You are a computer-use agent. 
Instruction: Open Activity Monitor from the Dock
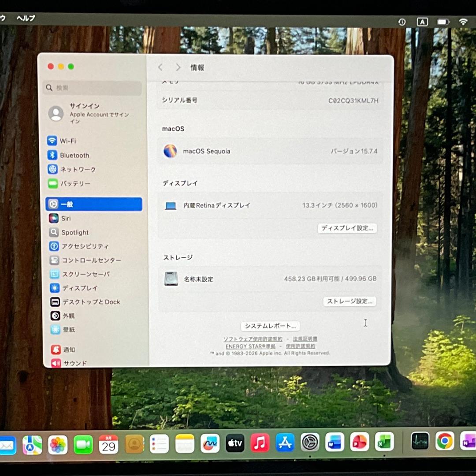coord(420,440)
